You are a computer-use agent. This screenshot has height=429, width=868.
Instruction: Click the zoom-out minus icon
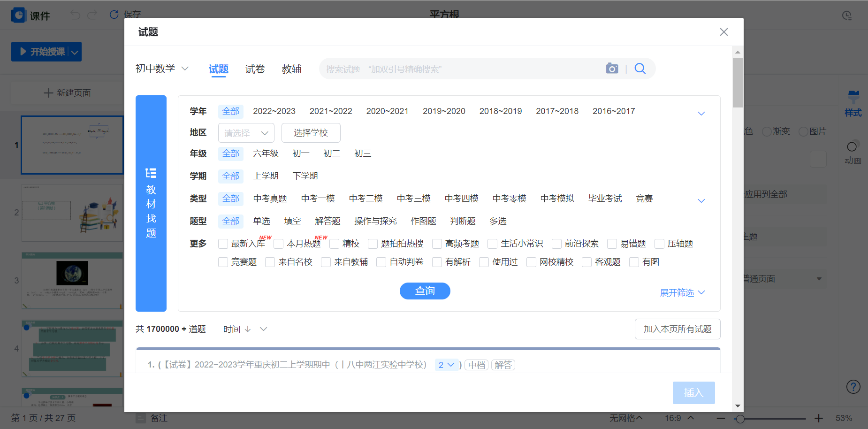click(721, 418)
